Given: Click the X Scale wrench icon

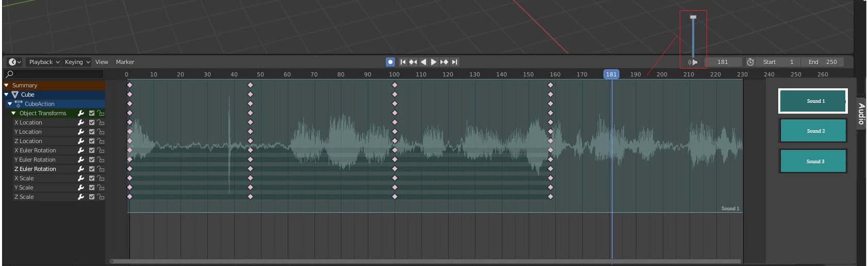Looking at the screenshot, I should [81, 178].
